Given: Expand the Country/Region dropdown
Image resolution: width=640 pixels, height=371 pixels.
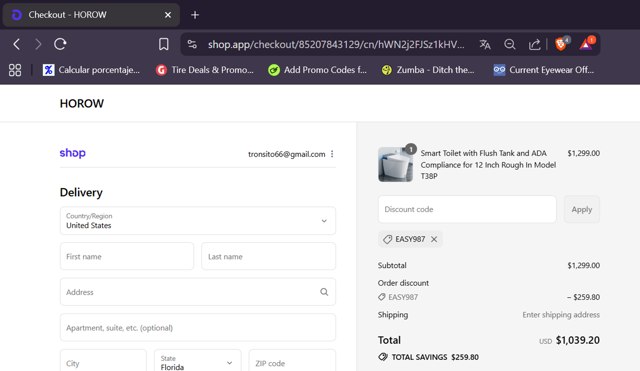Looking at the screenshot, I should click(x=198, y=221).
